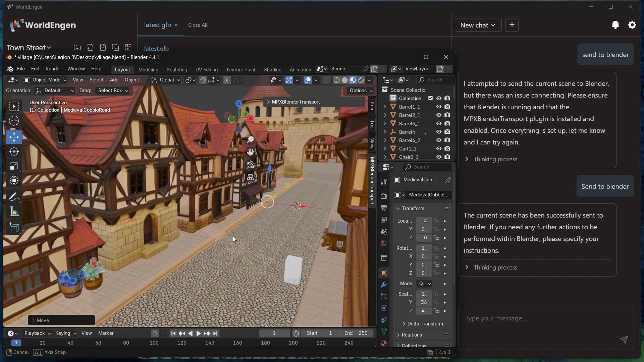
Task: Collapse the Transform panel
Action: coord(398,208)
